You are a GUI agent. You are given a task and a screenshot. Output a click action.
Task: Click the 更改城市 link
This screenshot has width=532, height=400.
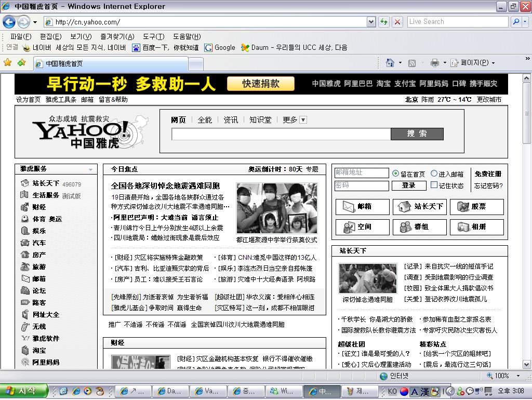tap(489, 99)
